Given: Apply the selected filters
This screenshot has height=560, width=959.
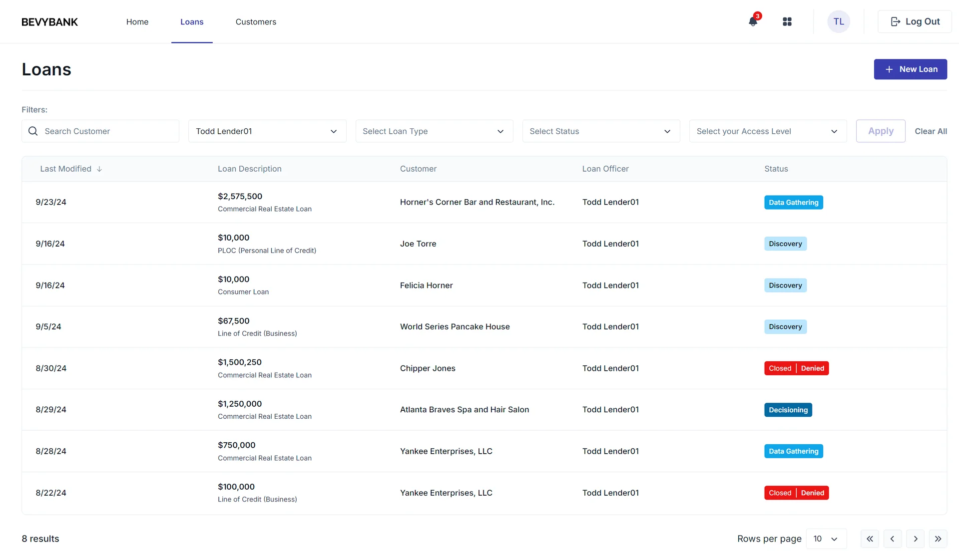Looking at the screenshot, I should click(880, 131).
